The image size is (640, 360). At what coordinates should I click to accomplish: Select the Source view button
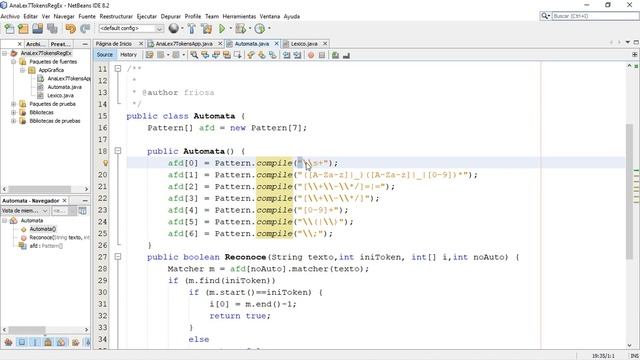pyautogui.click(x=105, y=55)
